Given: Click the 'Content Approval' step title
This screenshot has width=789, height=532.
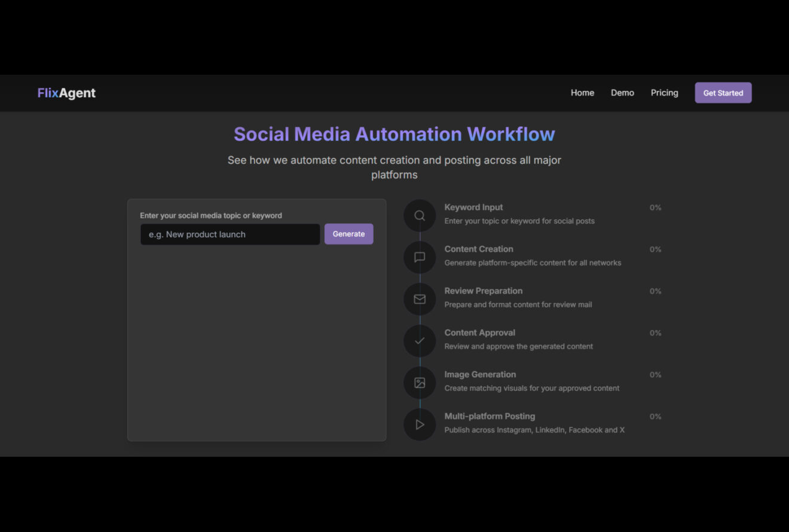Looking at the screenshot, I should (x=479, y=333).
